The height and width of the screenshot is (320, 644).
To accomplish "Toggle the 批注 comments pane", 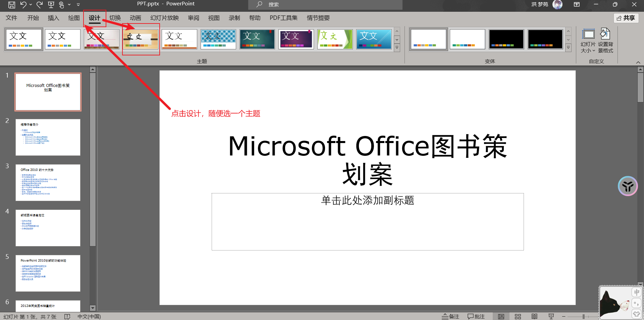I will coord(476,316).
